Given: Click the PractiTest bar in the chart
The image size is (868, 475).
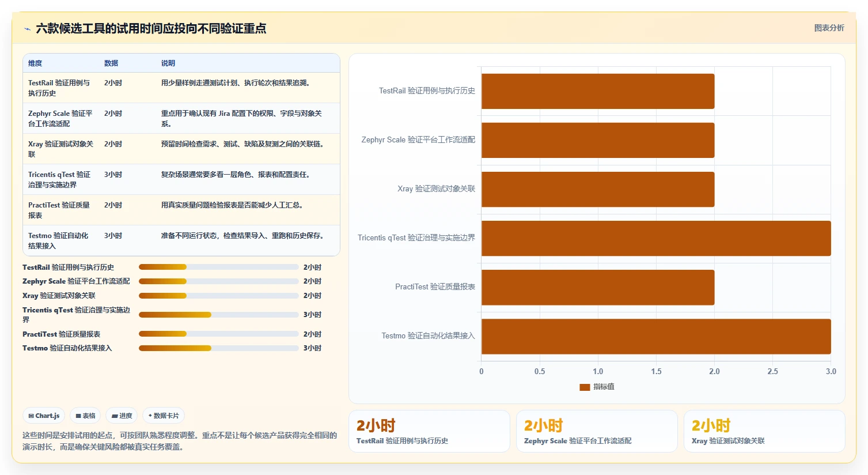Looking at the screenshot, I should [x=598, y=287].
